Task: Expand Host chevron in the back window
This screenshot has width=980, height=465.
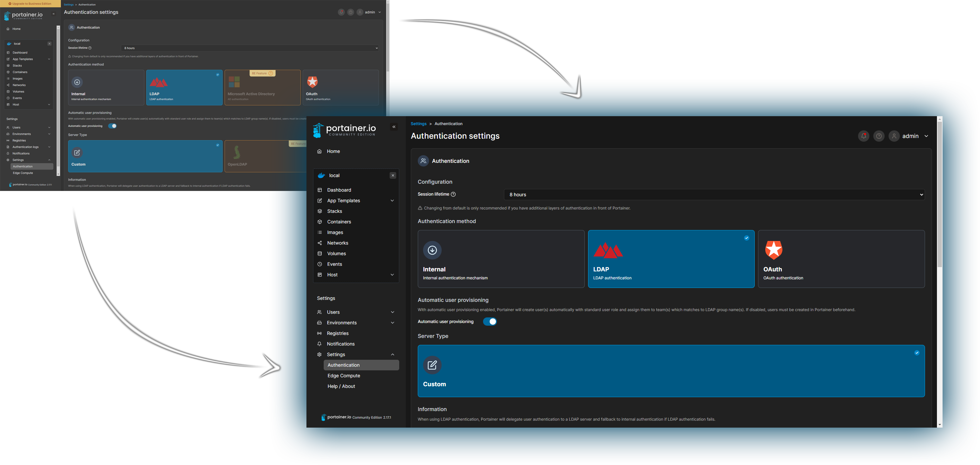Action: [49, 105]
